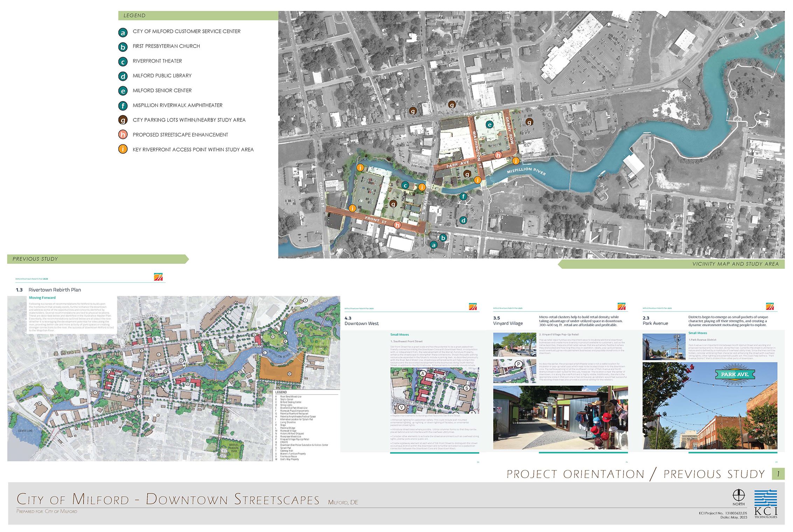
Task: Click the green page number 1 box
Action: point(778,474)
